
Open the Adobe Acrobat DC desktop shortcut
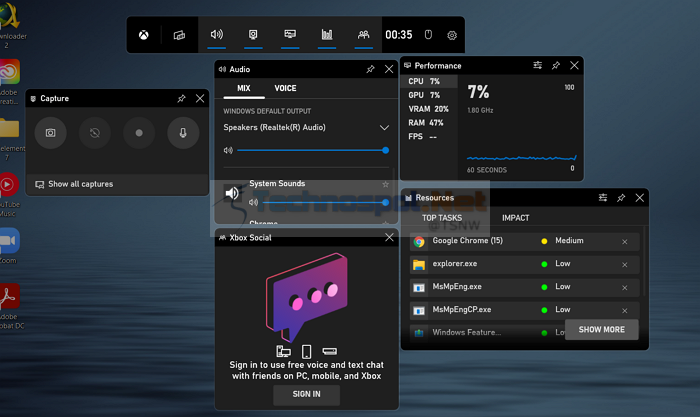pos(11,307)
